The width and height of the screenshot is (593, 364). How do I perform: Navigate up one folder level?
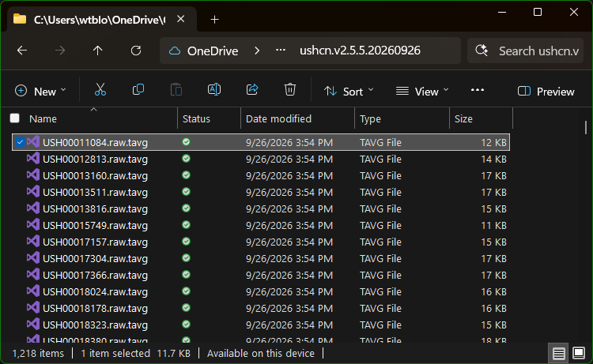pos(97,51)
